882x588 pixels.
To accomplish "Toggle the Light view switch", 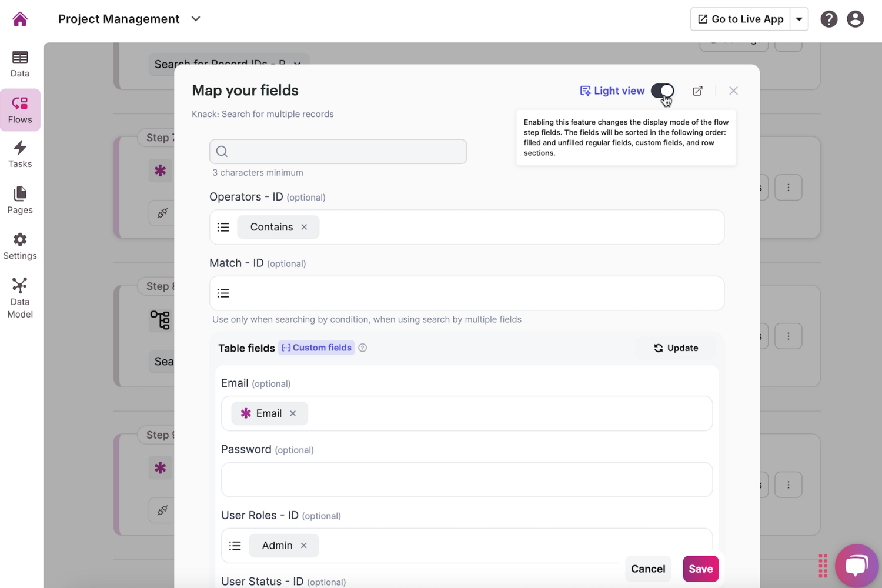I will tap(662, 91).
